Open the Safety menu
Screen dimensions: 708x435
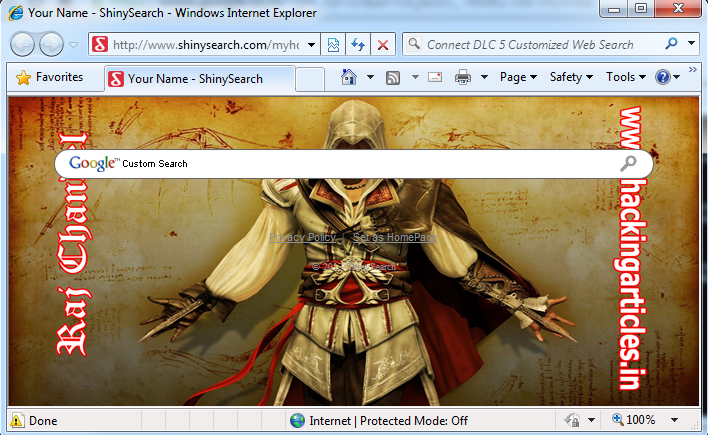coord(571,77)
